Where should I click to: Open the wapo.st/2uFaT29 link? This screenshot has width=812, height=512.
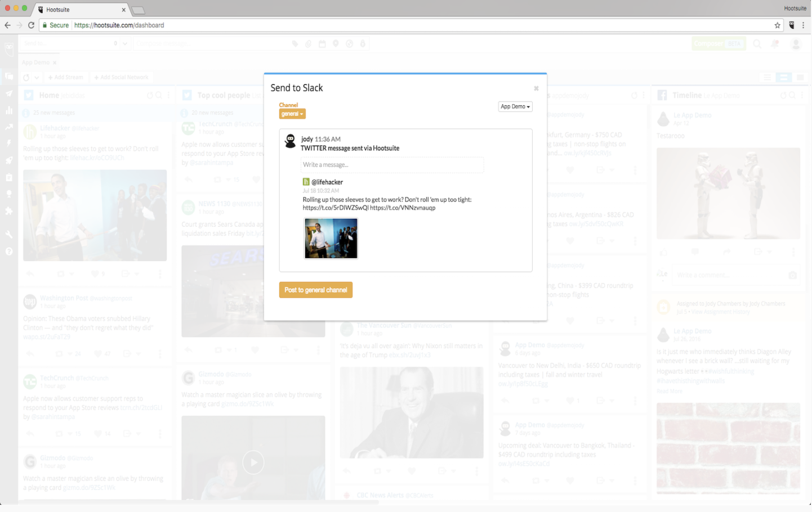coord(47,337)
